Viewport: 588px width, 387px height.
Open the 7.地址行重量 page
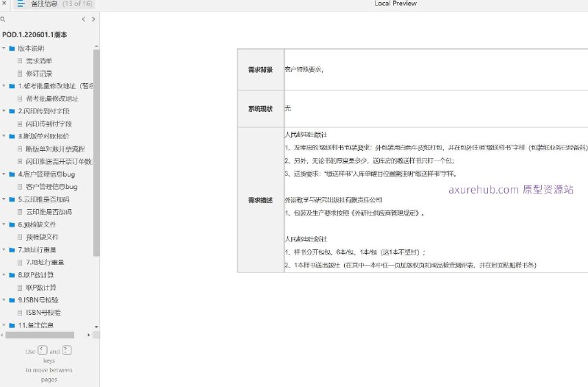[x=45, y=262]
